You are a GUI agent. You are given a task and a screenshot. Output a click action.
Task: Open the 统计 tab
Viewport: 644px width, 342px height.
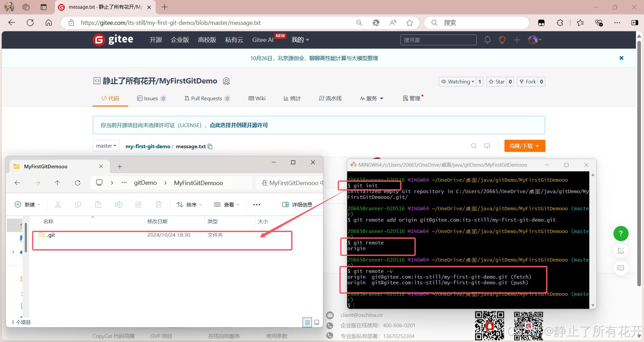click(x=292, y=98)
